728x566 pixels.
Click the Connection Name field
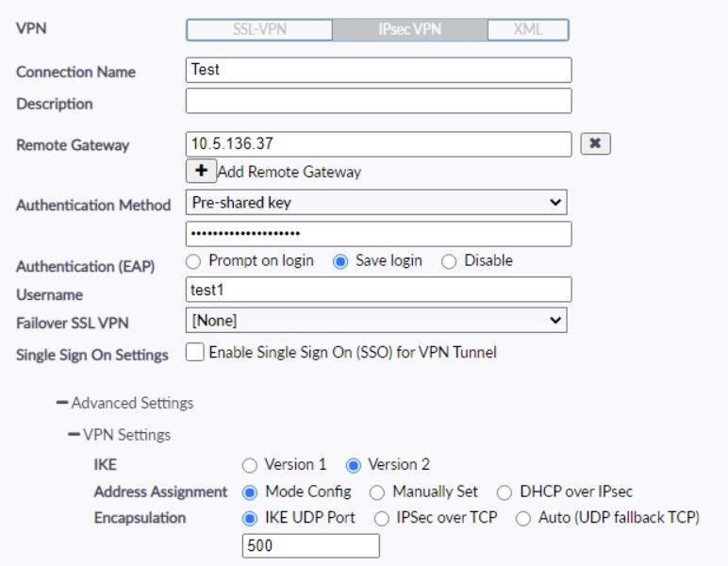tap(378, 70)
